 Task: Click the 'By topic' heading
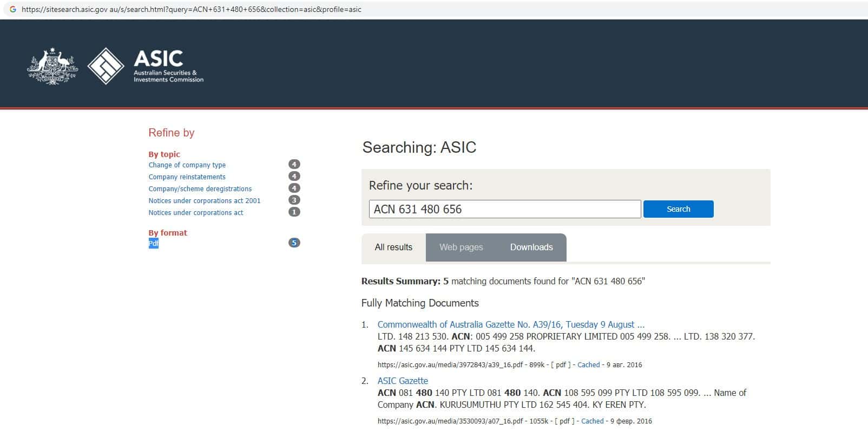[165, 154]
